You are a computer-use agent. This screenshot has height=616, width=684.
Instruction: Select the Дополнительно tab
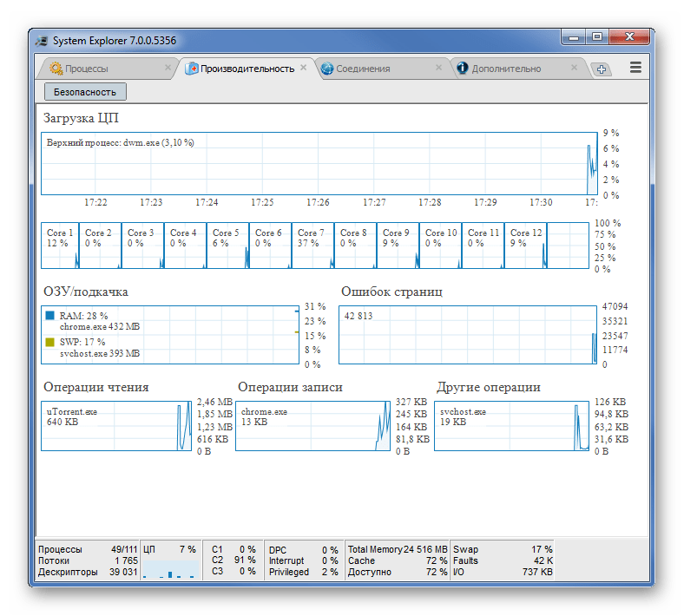pos(519,69)
